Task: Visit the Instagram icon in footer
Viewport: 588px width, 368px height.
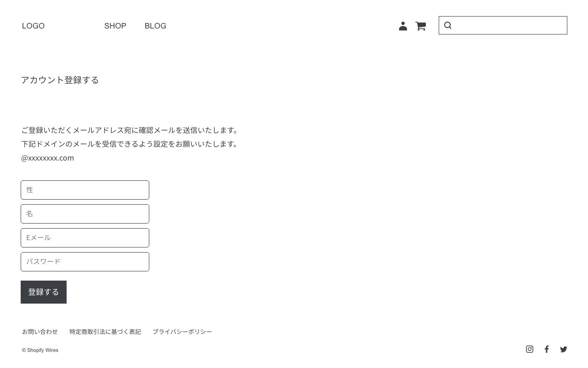Action: (530, 349)
